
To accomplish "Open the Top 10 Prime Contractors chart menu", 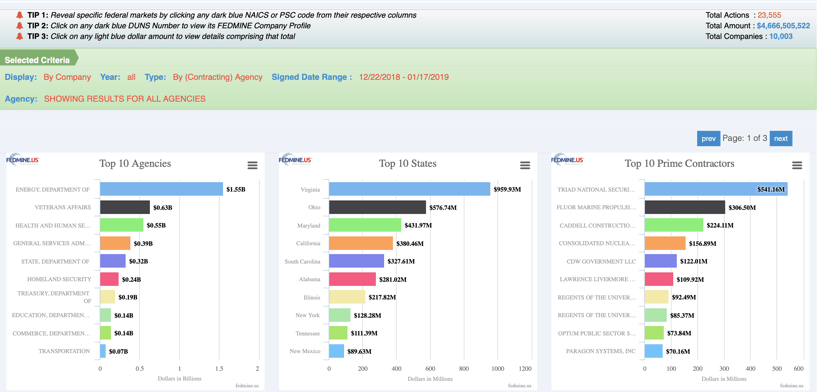I will [797, 165].
